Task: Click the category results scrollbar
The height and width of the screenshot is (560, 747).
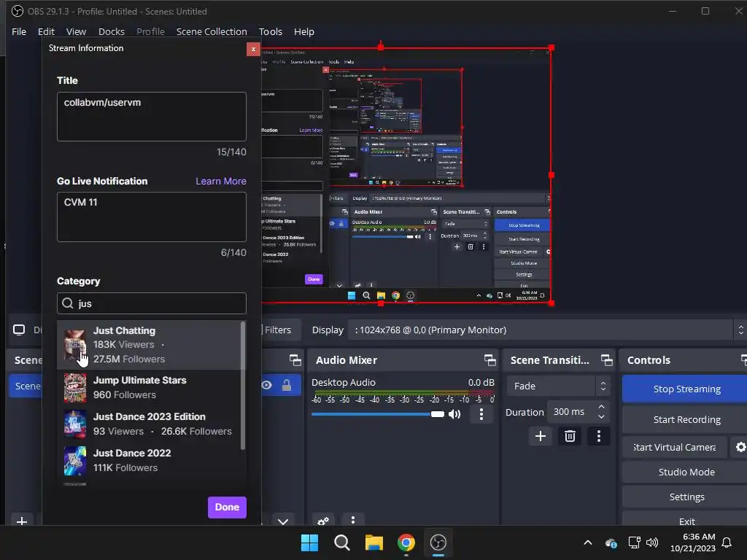Action: (x=243, y=385)
